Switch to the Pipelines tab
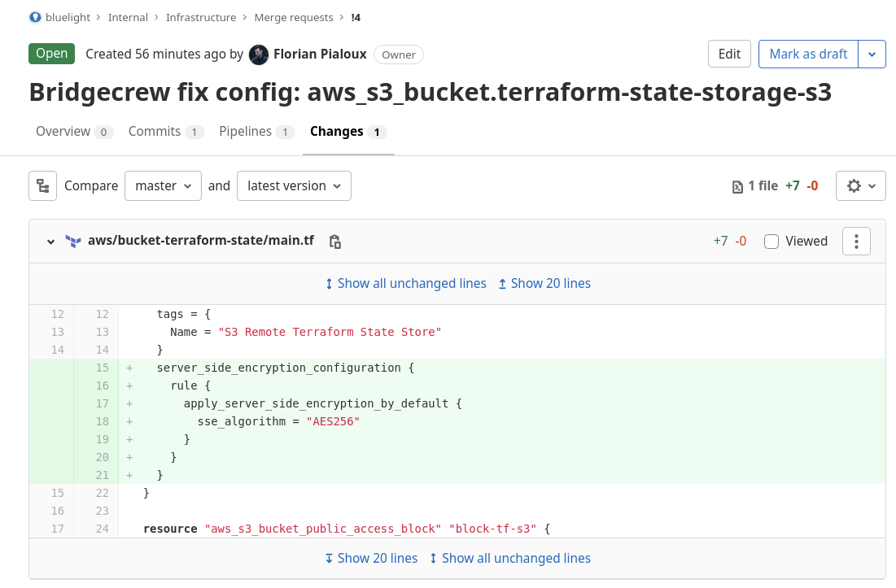Screen dimensions: 896x588 coord(256,131)
